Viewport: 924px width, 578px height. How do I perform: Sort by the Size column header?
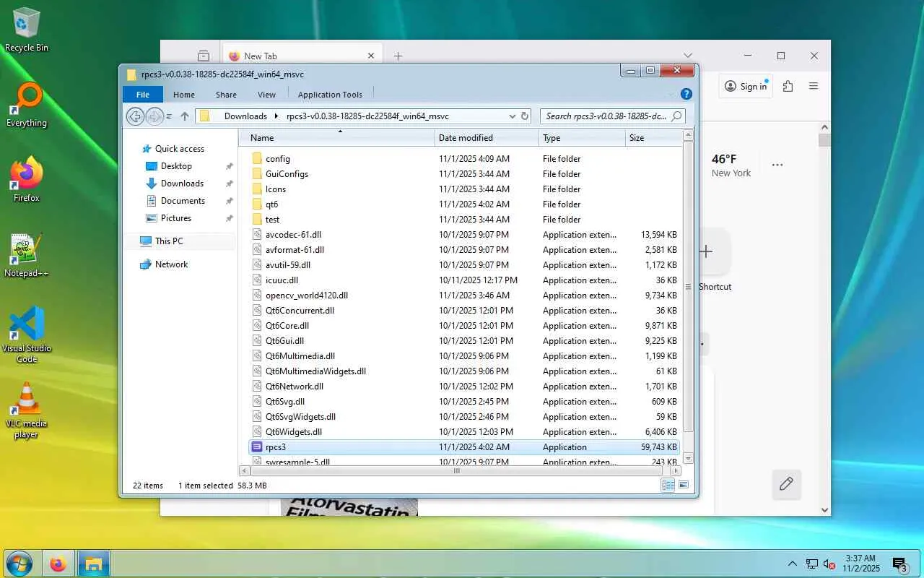(x=652, y=137)
